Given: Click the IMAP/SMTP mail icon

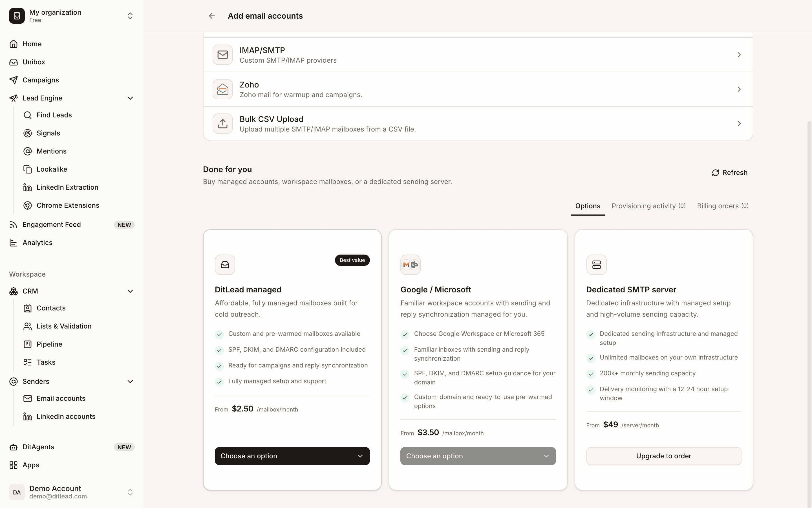Looking at the screenshot, I should point(222,55).
